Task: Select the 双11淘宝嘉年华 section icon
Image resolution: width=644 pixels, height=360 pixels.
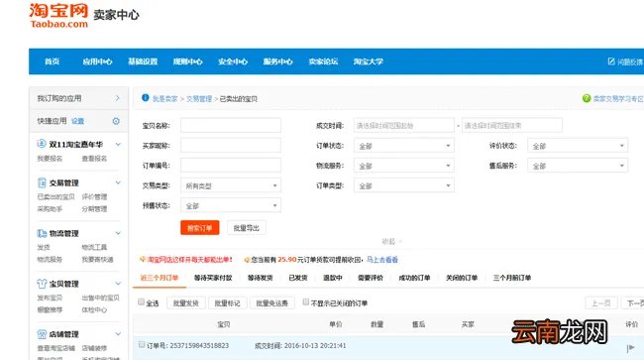Action: click(x=42, y=144)
